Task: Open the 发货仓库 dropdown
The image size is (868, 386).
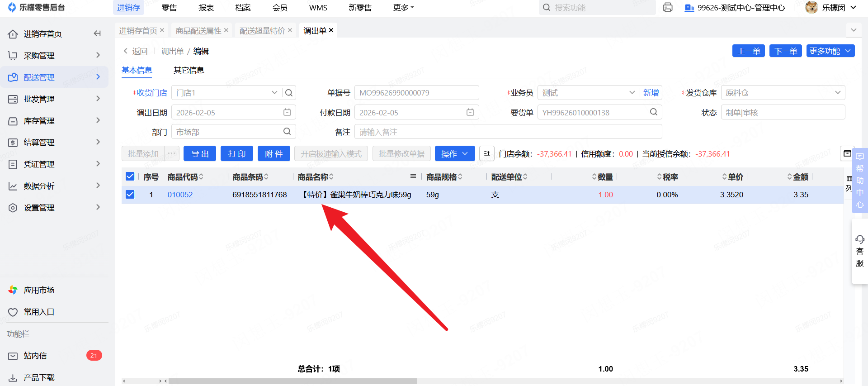Action: (838, 93)
